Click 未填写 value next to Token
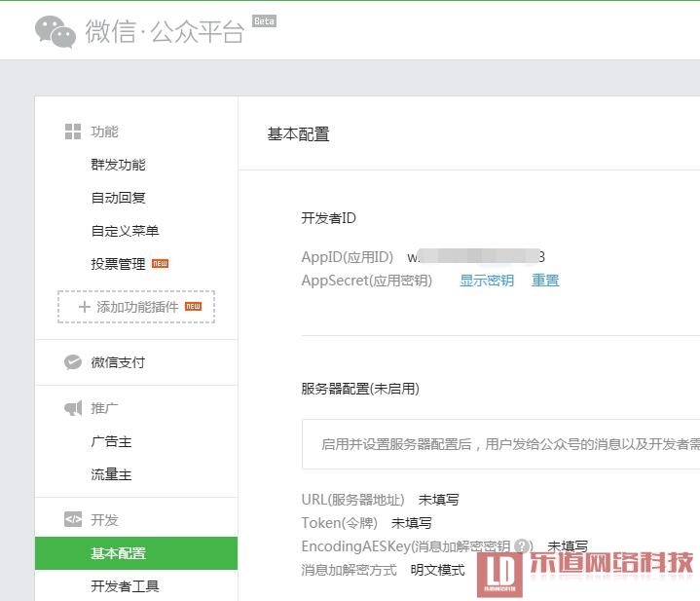 point(411,523)
